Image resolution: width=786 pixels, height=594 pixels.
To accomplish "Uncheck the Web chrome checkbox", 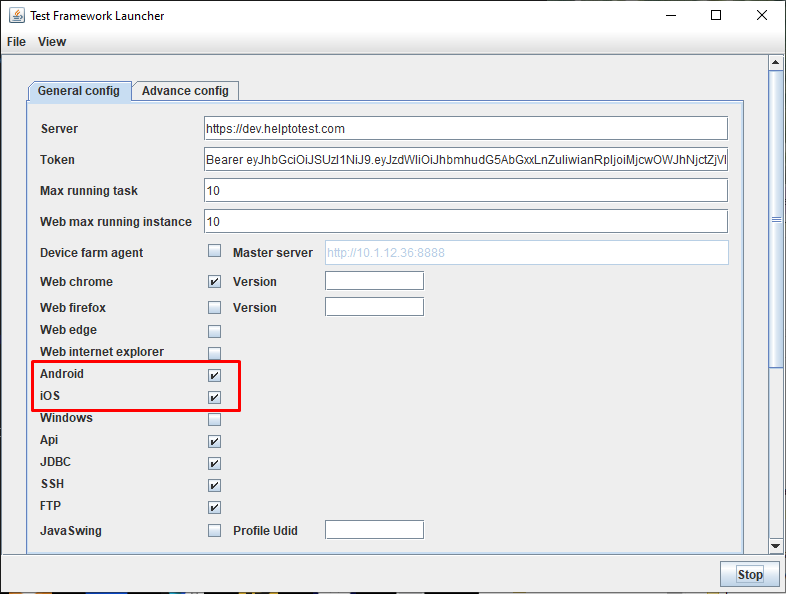I will (215, 282).
